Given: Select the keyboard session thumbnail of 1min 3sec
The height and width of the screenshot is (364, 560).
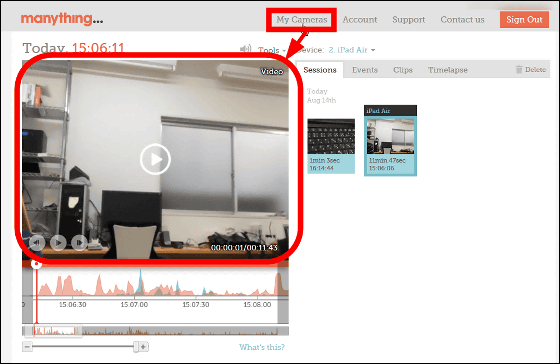Looking at the screenshot, I should (x=331, y=146).
